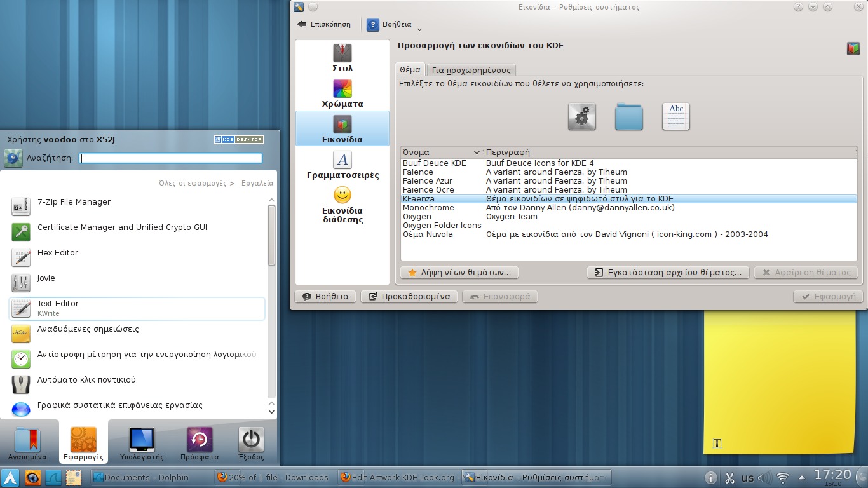Switch to Edit Artwork KDE-Look.org task
Image resolution: width=868 pixels, height=488 pixels.
[398, 478]
